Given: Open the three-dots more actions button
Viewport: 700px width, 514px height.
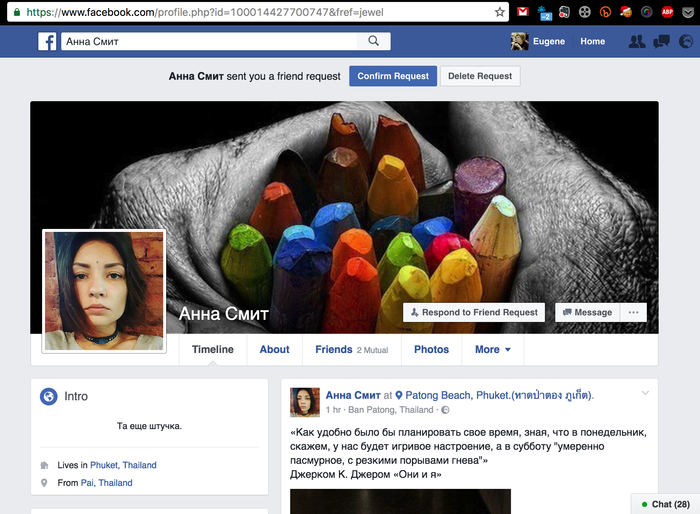Looking at the screenshot, I should 633,312.
